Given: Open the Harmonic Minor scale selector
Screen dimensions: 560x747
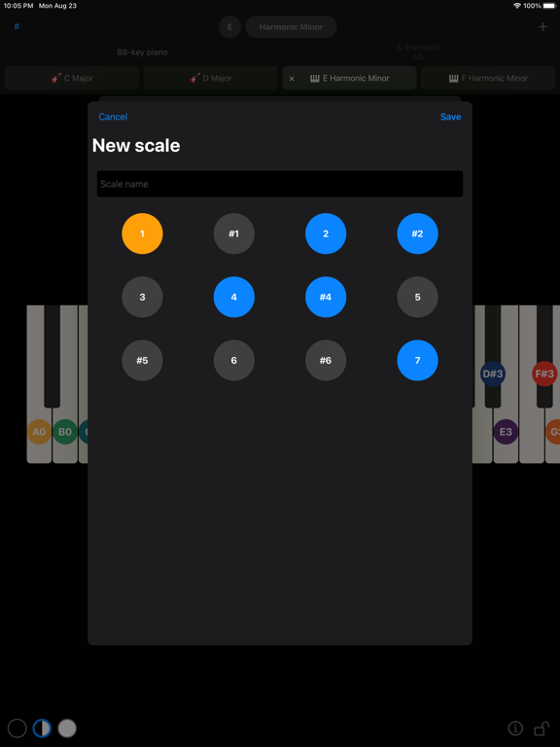Looking at the screenshot, I should [x=291, y=27].
